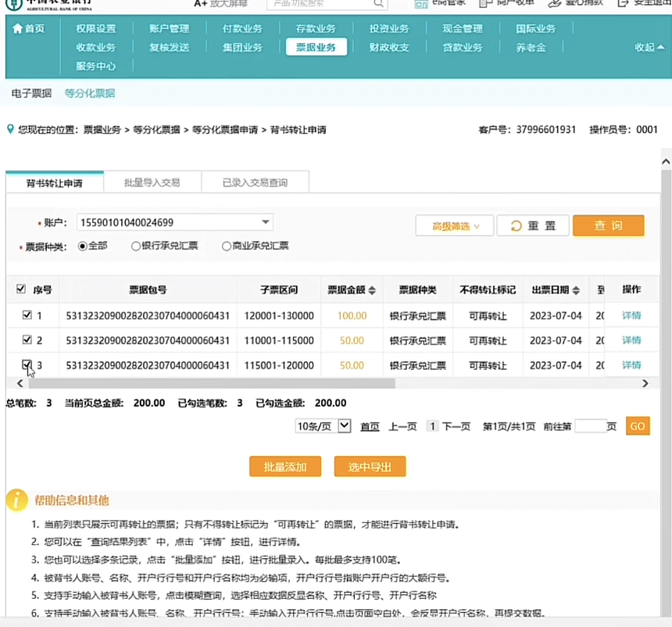
Task: Click the 子票区间 cell 115001-120000
Action: (279, 366)
